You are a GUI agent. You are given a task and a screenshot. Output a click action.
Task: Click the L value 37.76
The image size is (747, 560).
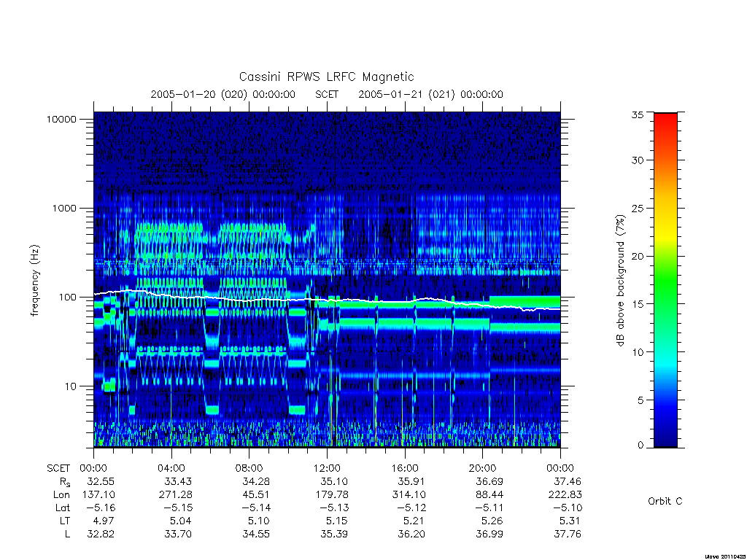tap(567, 534)
